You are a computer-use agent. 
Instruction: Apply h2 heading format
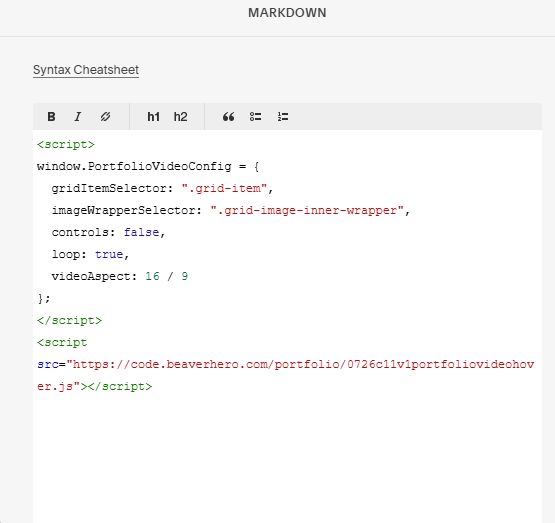[180, 117]
